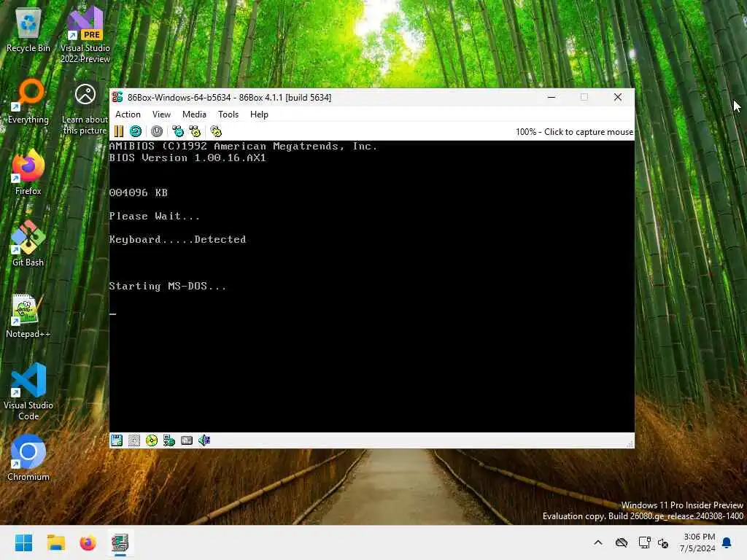Minimize the 86Box window

point(551,97)
